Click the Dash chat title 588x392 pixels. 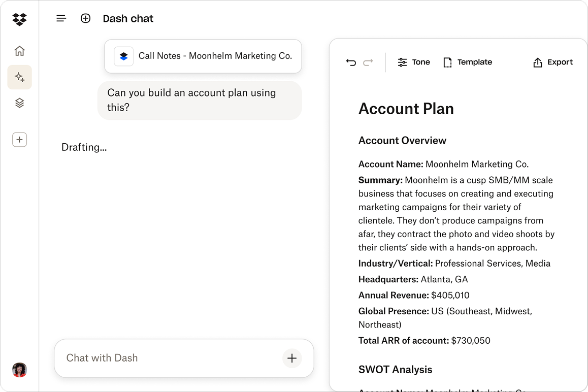[x=128, y=18]
